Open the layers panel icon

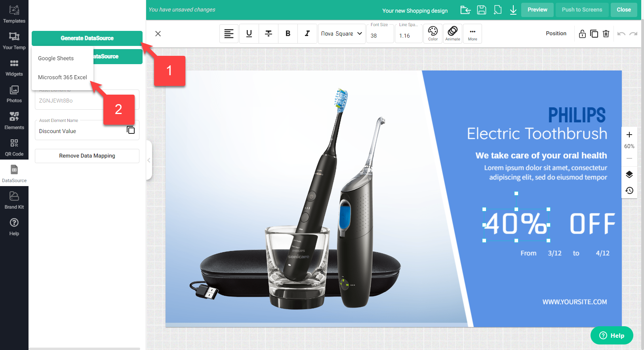[x=629, y=175]
